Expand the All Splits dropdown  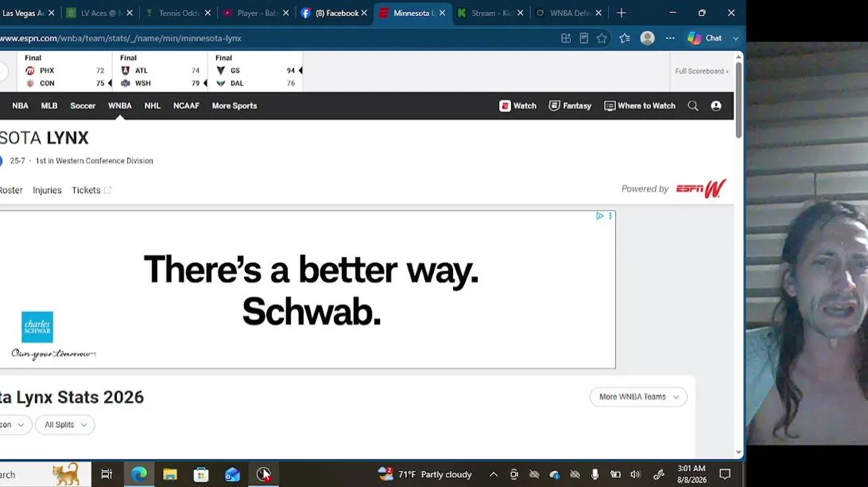(x=66, y=425)
